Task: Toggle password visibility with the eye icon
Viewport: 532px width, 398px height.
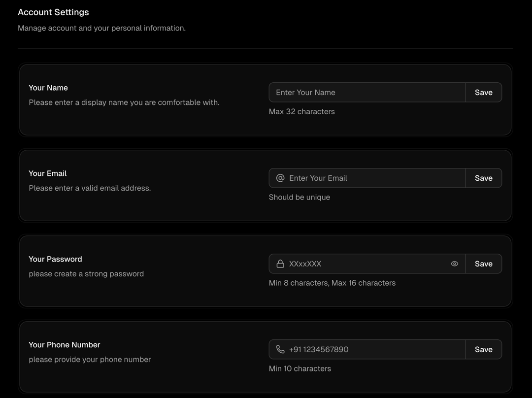Action: tap(455, 264)
